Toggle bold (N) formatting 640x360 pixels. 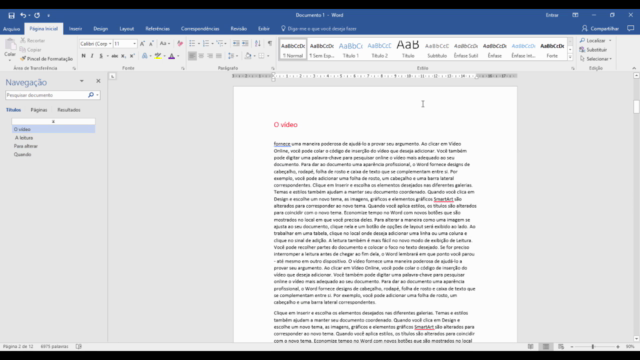click(x=83, y=56)
